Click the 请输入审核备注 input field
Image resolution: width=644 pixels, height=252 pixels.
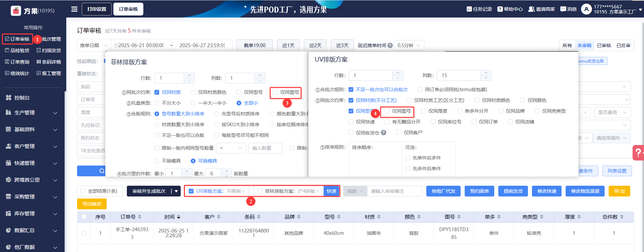394,191
